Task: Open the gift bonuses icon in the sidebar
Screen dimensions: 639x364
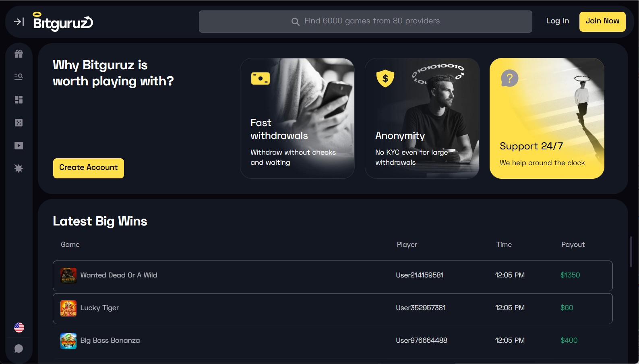Action: [x=19, y=54]
